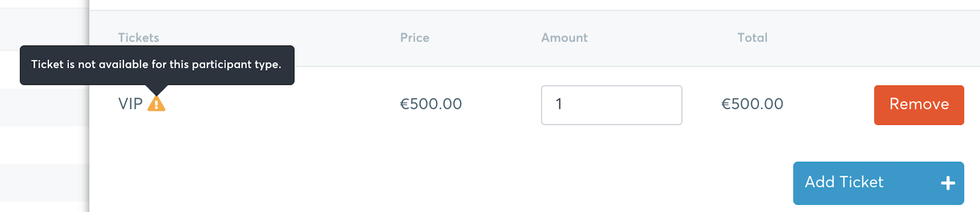Click the €500.00 value under Total
The width and height of the screenshot is (980, 212).
[752, 104]
